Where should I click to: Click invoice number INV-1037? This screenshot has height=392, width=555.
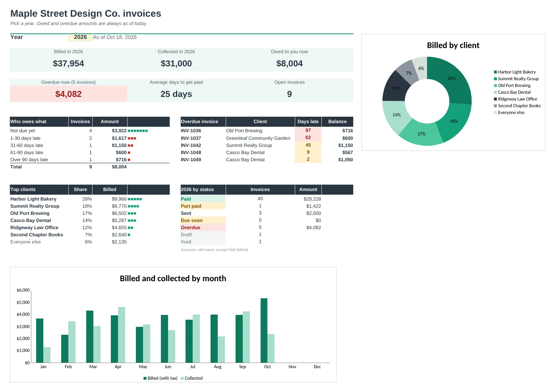[x=191, y=138]
